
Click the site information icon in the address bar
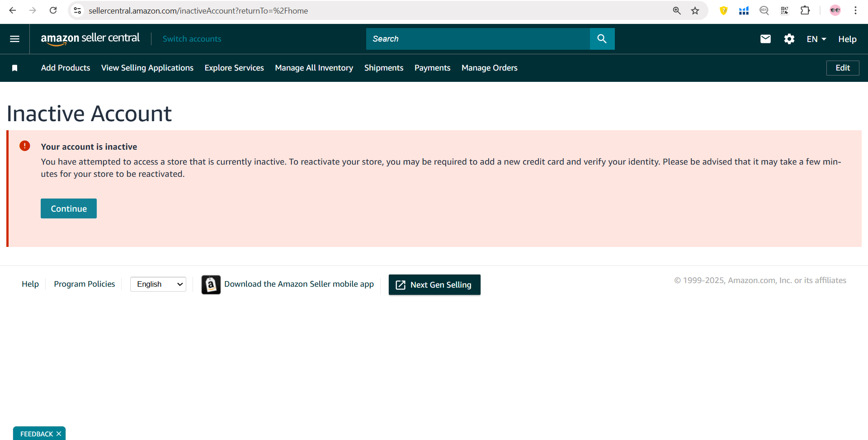[78, 10]
